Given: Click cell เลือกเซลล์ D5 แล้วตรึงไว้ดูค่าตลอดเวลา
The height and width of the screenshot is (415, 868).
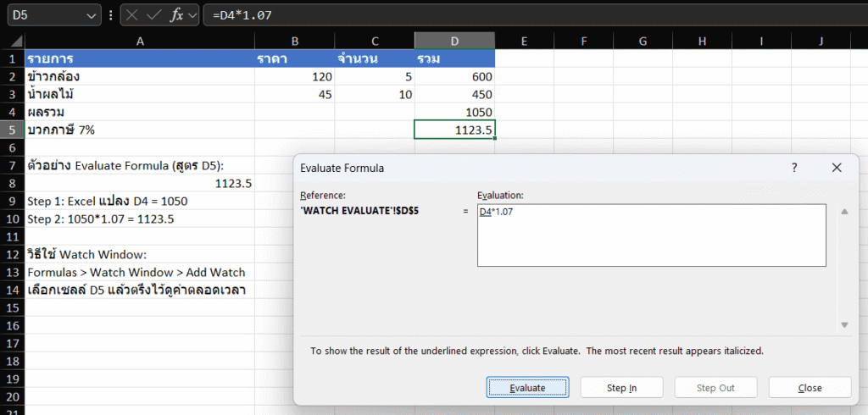Looking at the screenshot, I should tap(140, 290).
